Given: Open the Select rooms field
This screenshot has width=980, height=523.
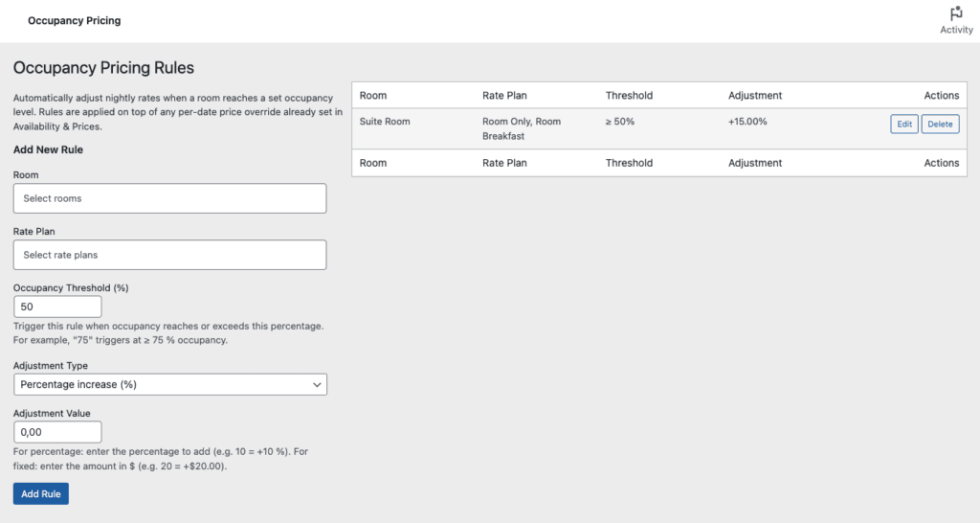Looking at the screenshot, I should (169, 198).
